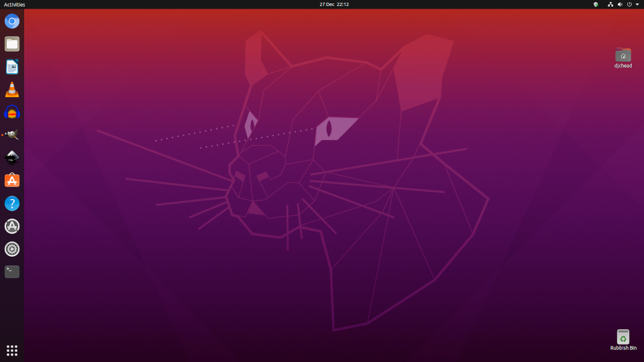Launch GIMP image editor
Screen dimensions: 644x362
[x=12, y=135]
